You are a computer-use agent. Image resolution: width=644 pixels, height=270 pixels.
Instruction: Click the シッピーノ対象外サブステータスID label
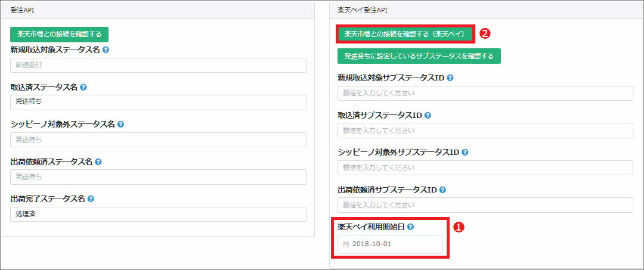click(x=398, y=152)
